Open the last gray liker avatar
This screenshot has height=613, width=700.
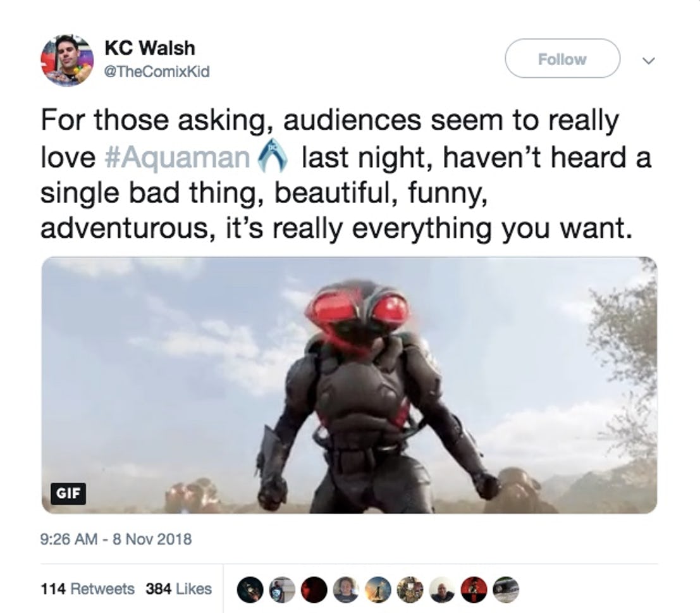point(506,590)
